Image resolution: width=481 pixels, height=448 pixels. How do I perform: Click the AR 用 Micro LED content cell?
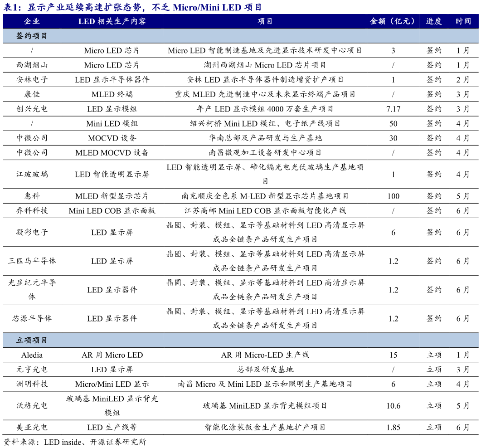click(x=112, y=355)
